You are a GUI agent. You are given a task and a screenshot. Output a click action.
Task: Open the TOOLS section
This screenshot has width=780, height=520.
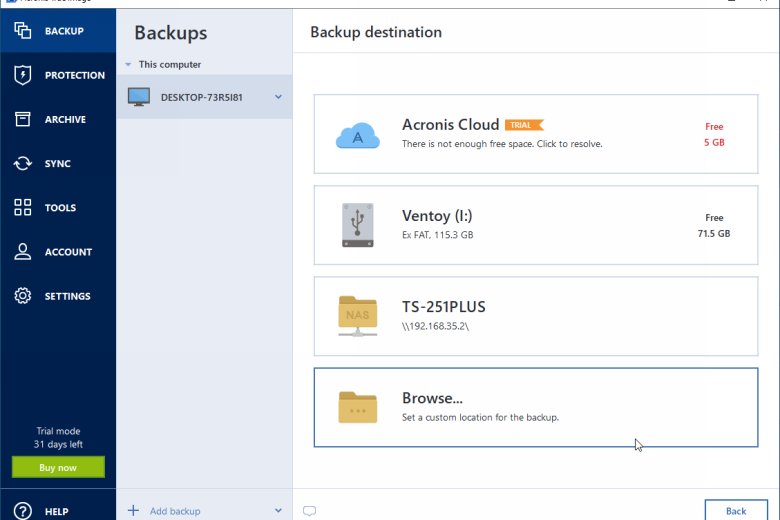60,208
